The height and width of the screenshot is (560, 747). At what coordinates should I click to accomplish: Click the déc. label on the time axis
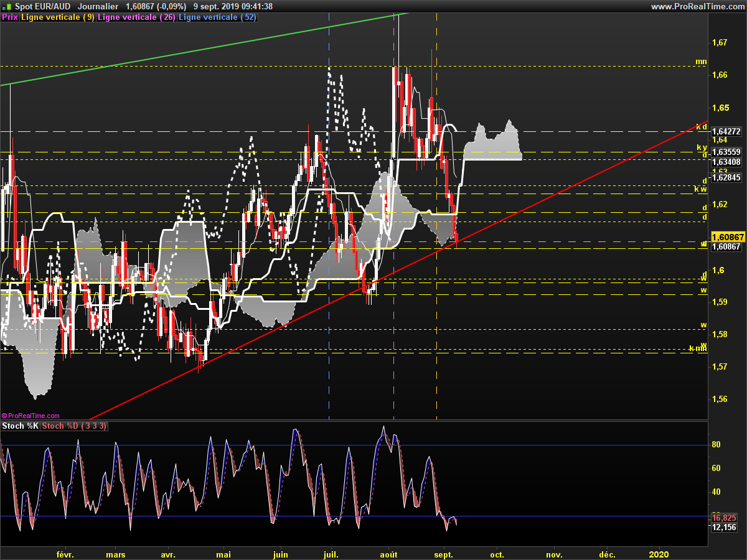click(608, 554)
